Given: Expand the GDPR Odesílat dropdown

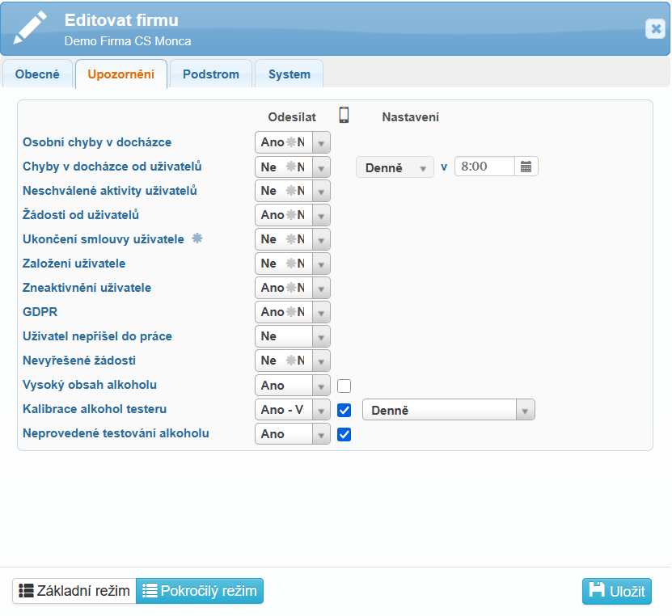Looking at the screenshot, I should pyautogui.click(x=321, y=312).
